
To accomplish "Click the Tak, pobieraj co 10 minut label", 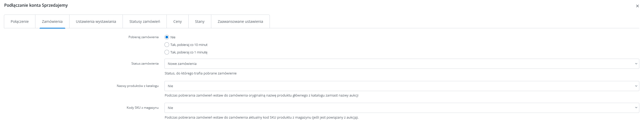I will (x=189, y=45).
